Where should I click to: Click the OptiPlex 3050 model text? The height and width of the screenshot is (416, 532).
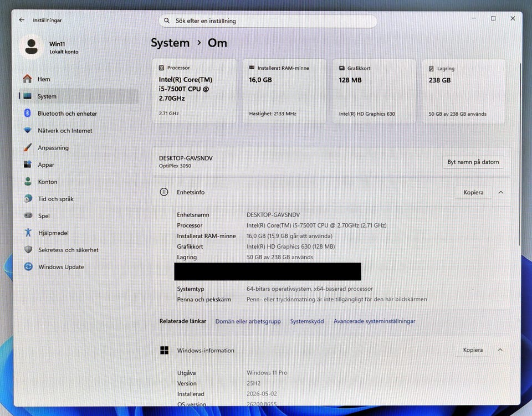point(175,166)
